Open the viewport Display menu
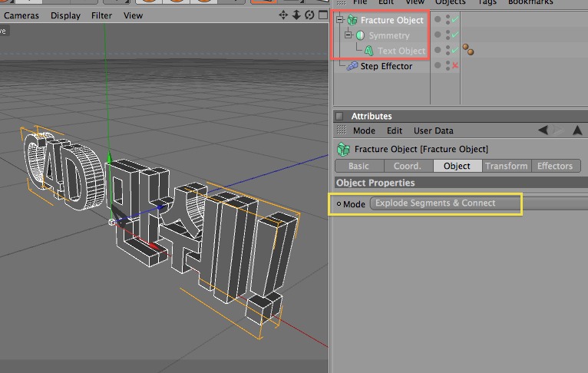 65,16
